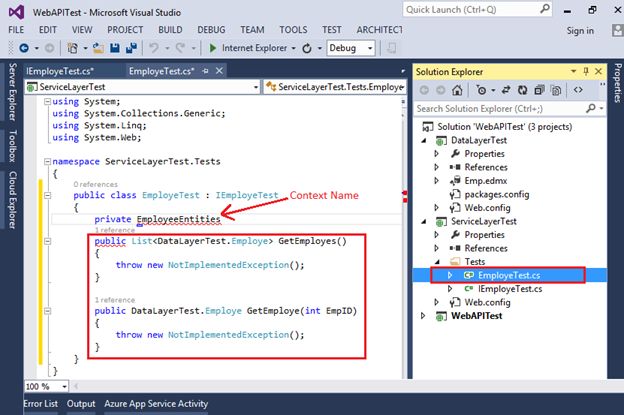
Task: Click Sync with Active Document icon
Action: tap(506, 90)
